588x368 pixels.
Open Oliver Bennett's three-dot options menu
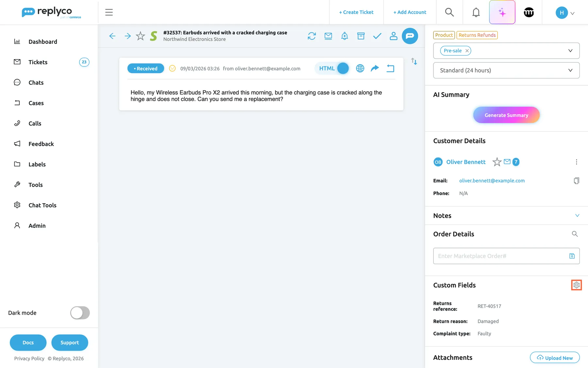[577, 162]
